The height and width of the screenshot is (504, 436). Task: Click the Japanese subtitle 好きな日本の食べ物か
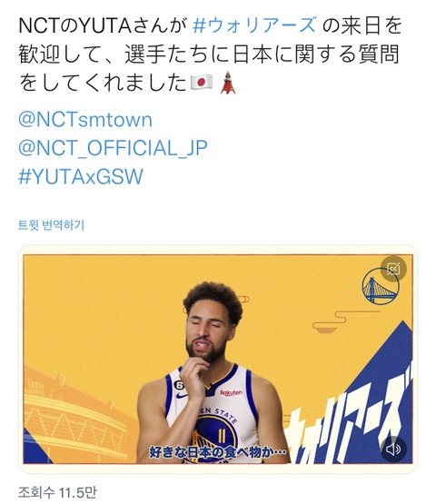coord(218,452)
